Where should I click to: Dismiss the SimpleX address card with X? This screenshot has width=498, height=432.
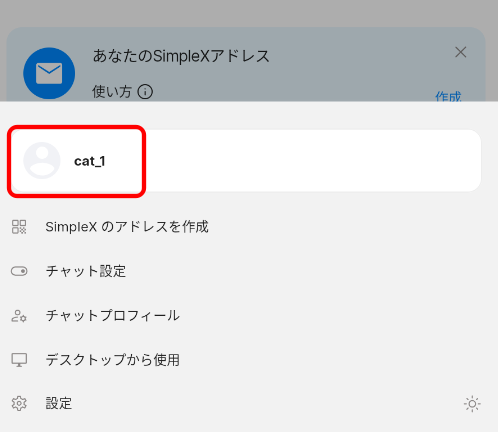click(x=461, y=52)
